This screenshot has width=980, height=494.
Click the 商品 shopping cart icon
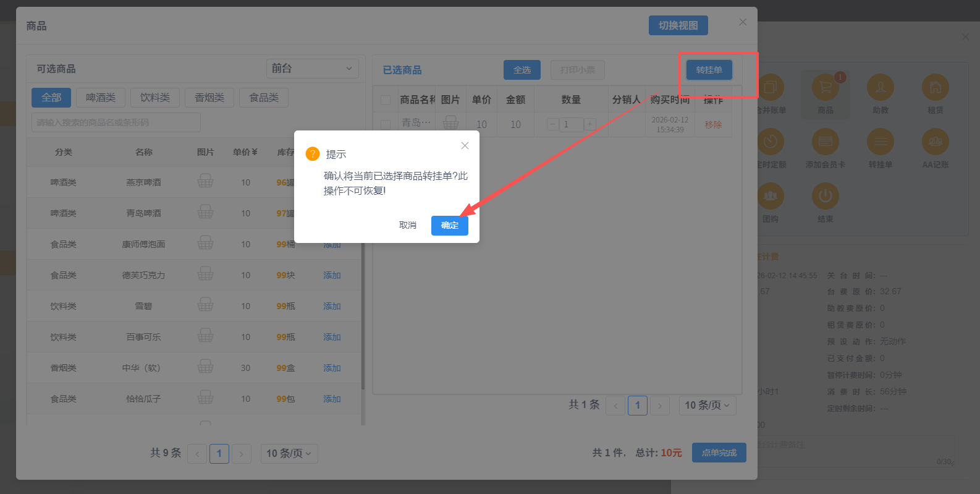coord(825,88)
